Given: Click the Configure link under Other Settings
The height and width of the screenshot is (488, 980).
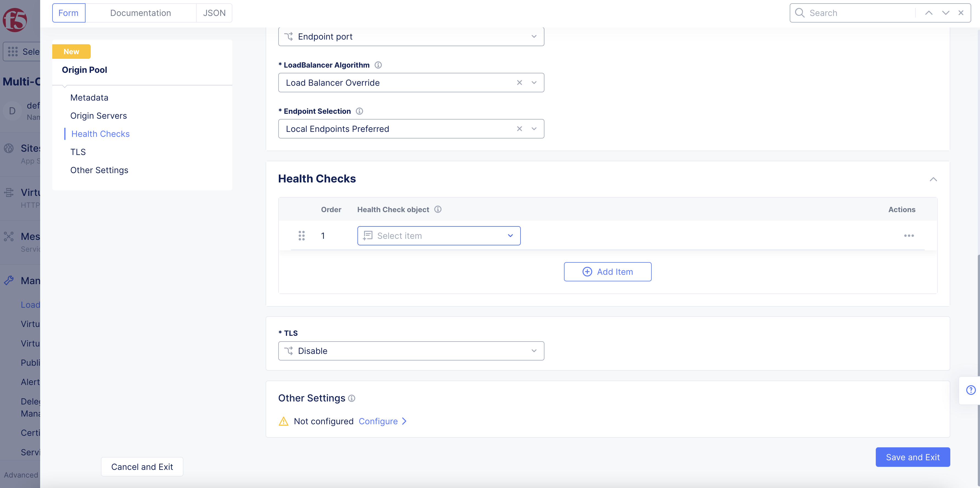Looking at the screenshot, I should pyautogui.click(x=378, y=421).
